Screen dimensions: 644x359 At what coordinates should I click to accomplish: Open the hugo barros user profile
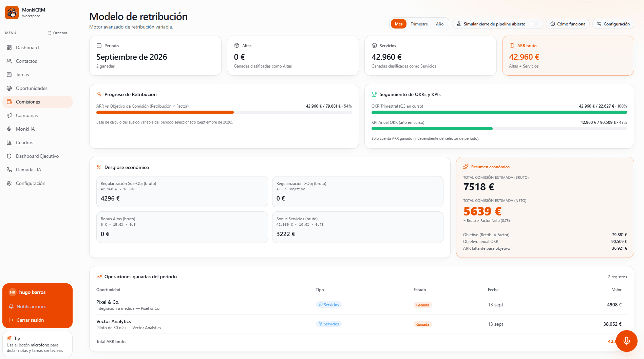coord(37,292)
